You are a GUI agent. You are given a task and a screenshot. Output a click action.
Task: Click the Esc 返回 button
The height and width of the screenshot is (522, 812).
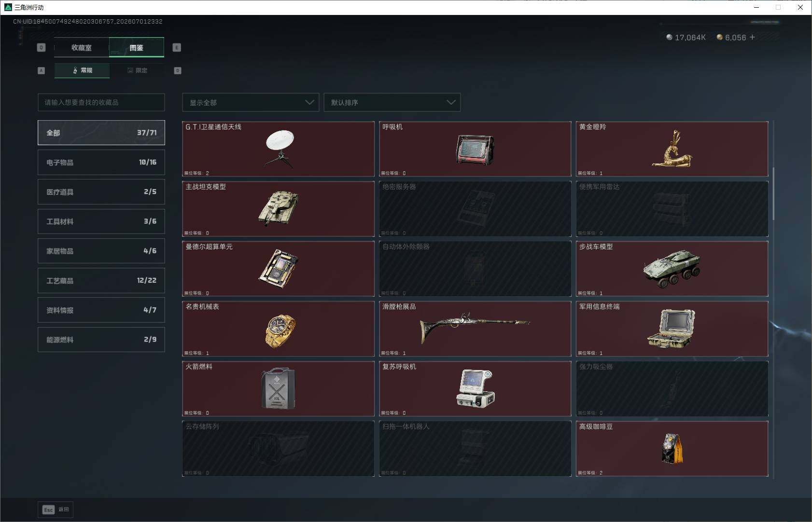coord(56,509)
